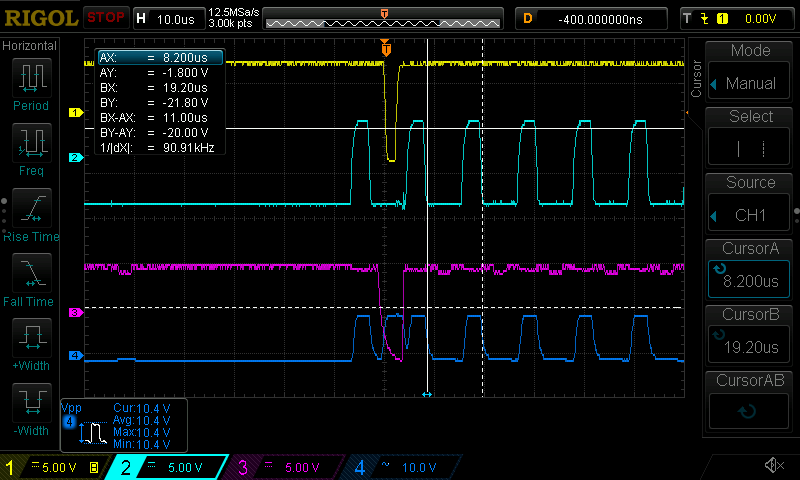Click the Select cursor line type button

[x=749, y=148]
